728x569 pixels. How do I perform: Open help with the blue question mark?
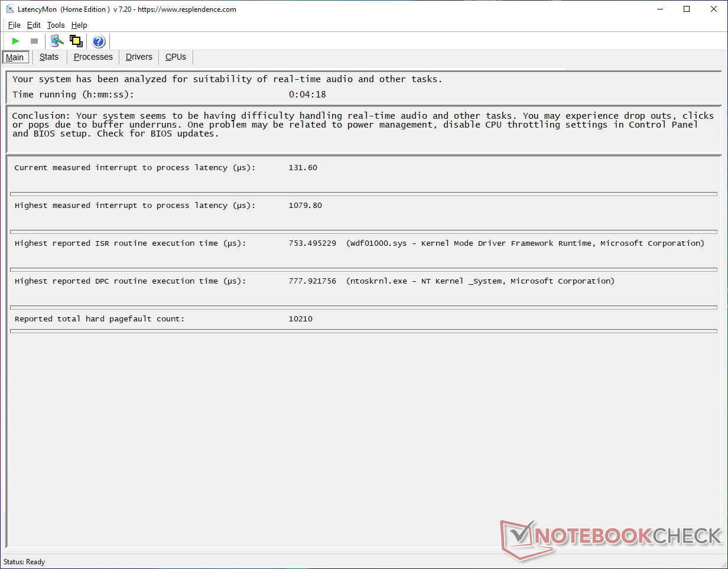point(99,41)
